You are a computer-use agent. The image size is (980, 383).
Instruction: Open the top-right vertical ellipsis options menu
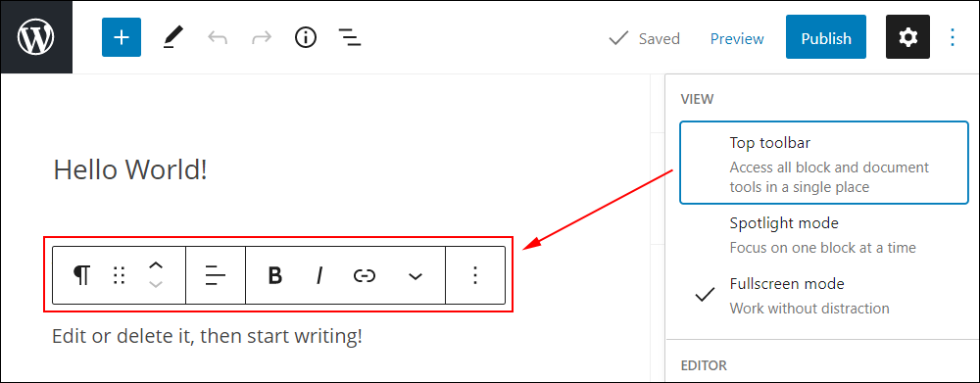[x=952, y=37]
